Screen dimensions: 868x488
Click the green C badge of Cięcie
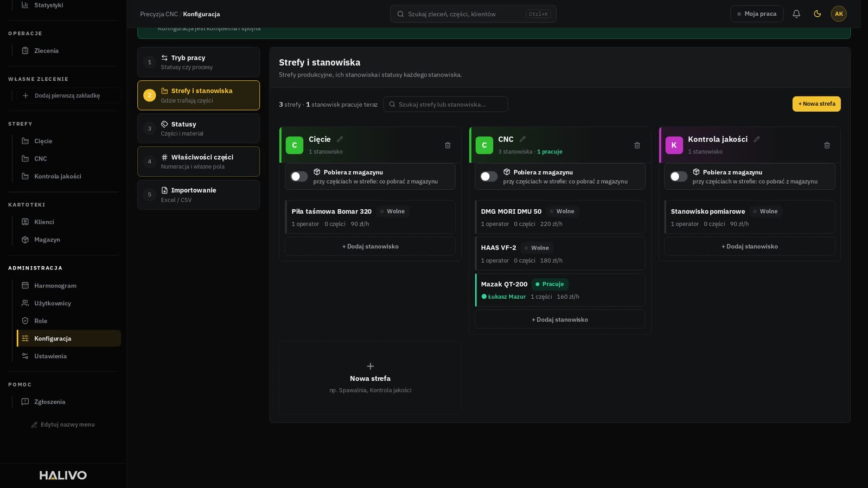click(295, 145)
